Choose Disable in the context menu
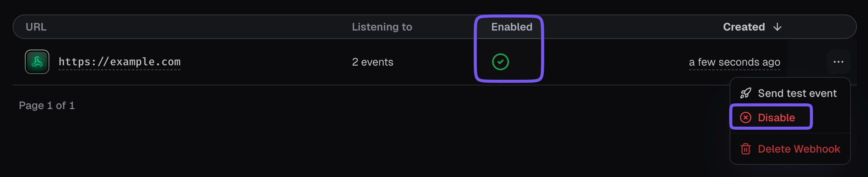The image size is (868, 177). [776, 117]
